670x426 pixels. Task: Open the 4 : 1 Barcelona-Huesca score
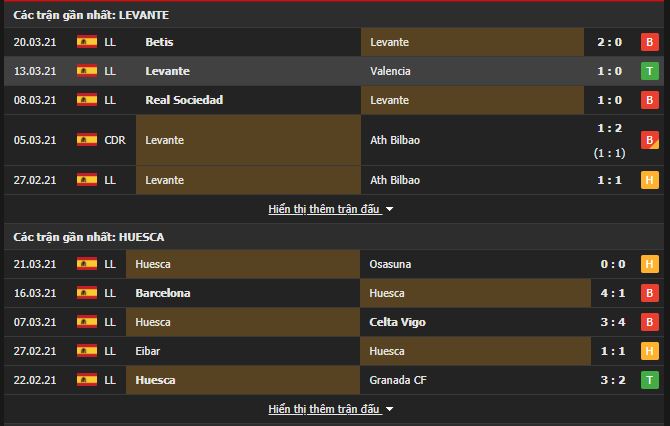coord(612,293)
